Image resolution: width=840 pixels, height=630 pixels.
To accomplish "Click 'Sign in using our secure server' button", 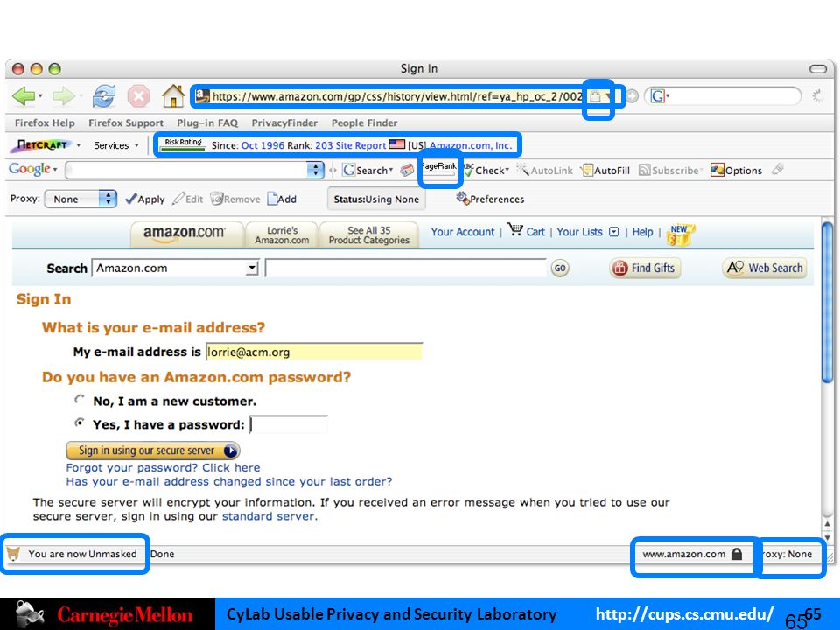I will pyautogui.click(x=152, y=451).
